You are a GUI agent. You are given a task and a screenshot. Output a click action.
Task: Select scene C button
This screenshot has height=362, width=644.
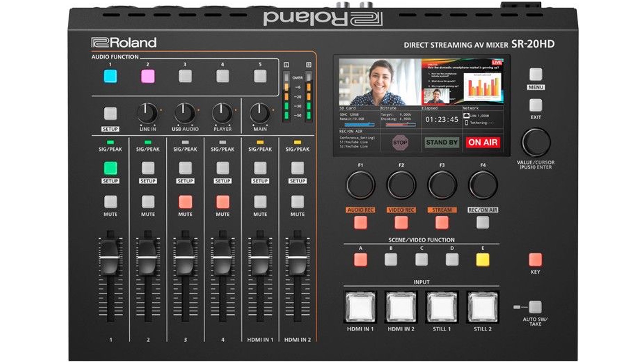(421, 260)
